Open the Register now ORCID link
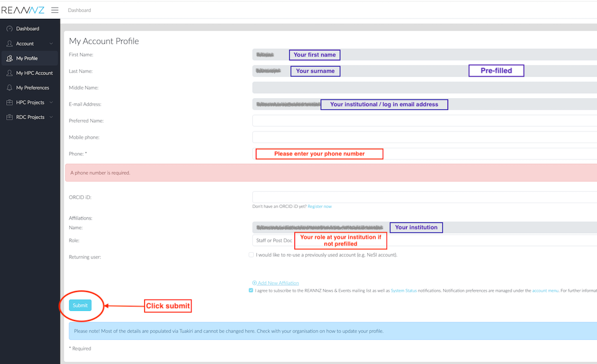The height and width of the screenshot is (364, 597). 319,206
